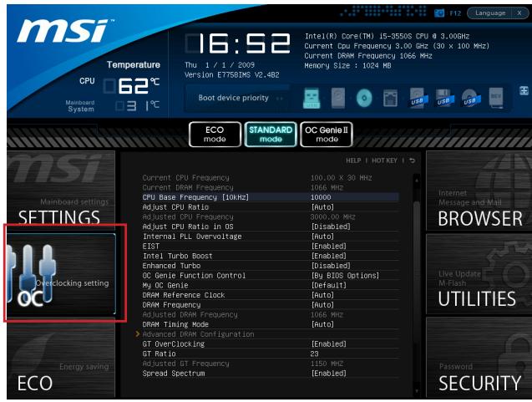Select the hard disk boot device icon
This screenshot has height=402, width=532.
tap(338, 98)
